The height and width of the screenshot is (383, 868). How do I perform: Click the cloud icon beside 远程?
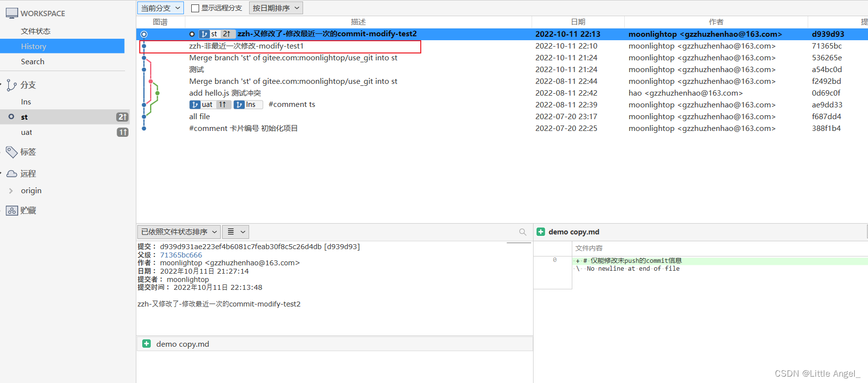(12, 174)
